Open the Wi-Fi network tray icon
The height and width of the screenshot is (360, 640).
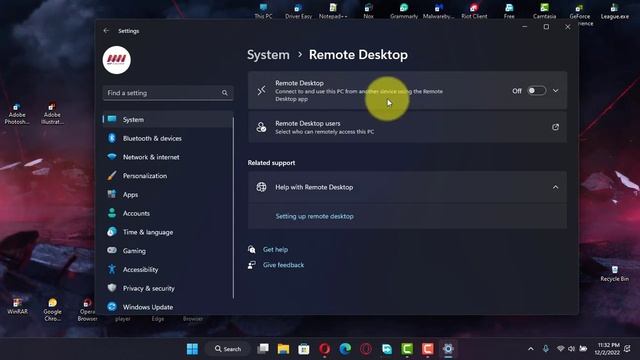point(560,349)
